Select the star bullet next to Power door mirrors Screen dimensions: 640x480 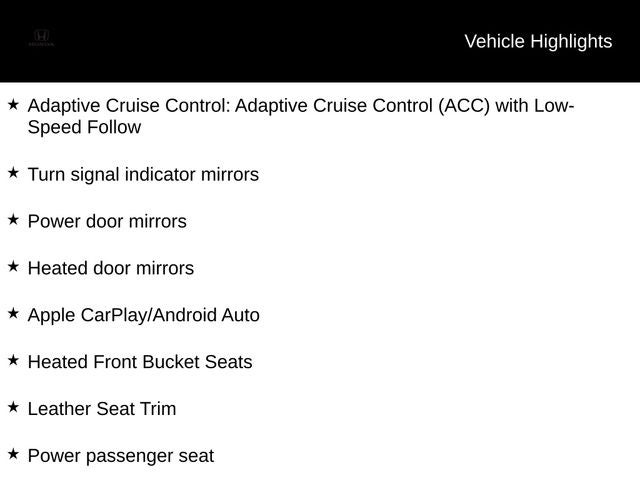(13, 220)
